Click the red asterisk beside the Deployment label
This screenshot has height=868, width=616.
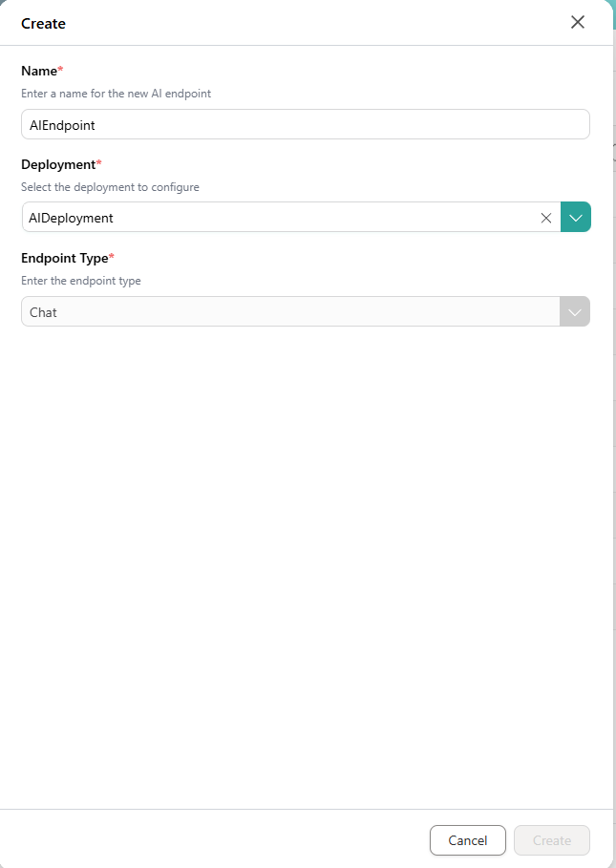click(x=98, y=163)
